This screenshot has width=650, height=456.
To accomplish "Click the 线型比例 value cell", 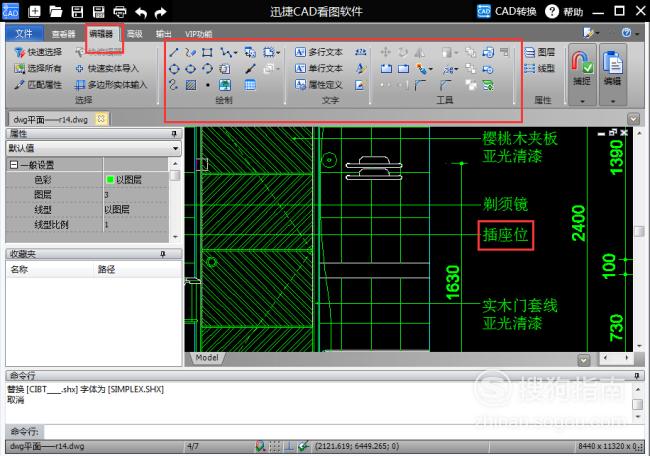I will pos(136,225).
